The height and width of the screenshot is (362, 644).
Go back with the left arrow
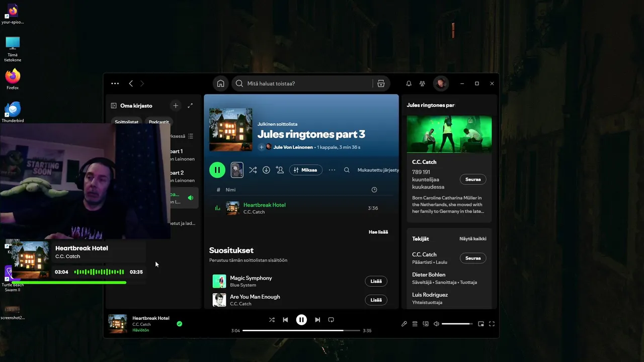[131, 83]
